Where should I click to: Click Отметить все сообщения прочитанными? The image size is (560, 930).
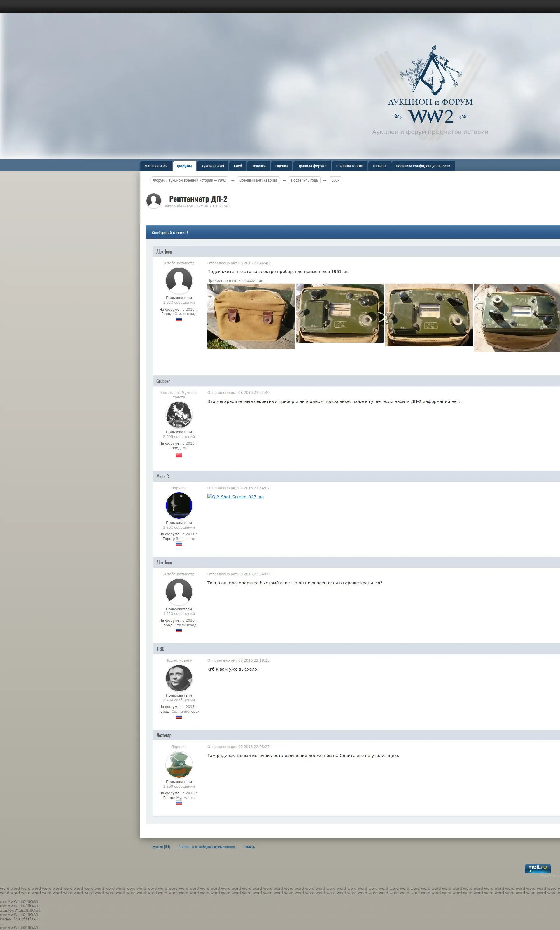point(206,847)
